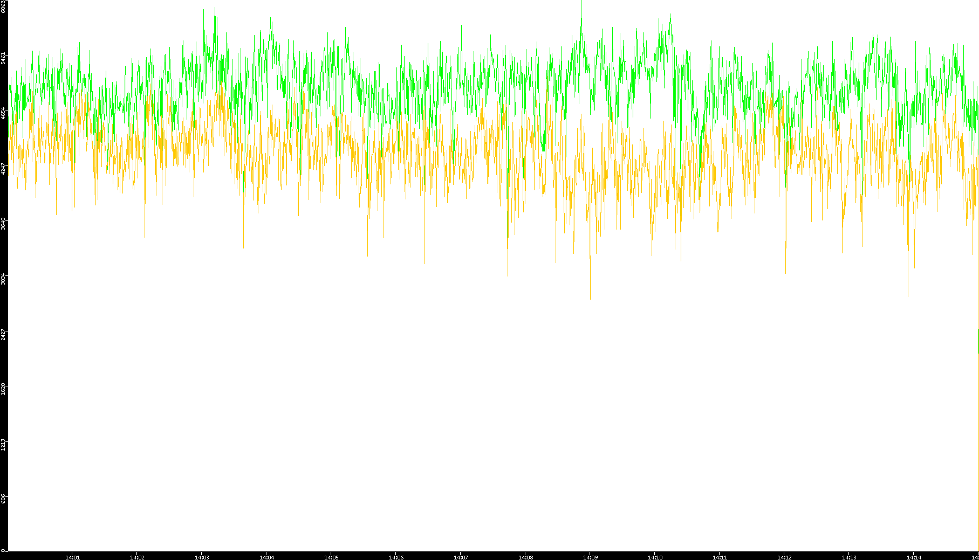Screen dimensions: 979x560
Task: Click the 14:05 time axis label
Action: [331, 557]
